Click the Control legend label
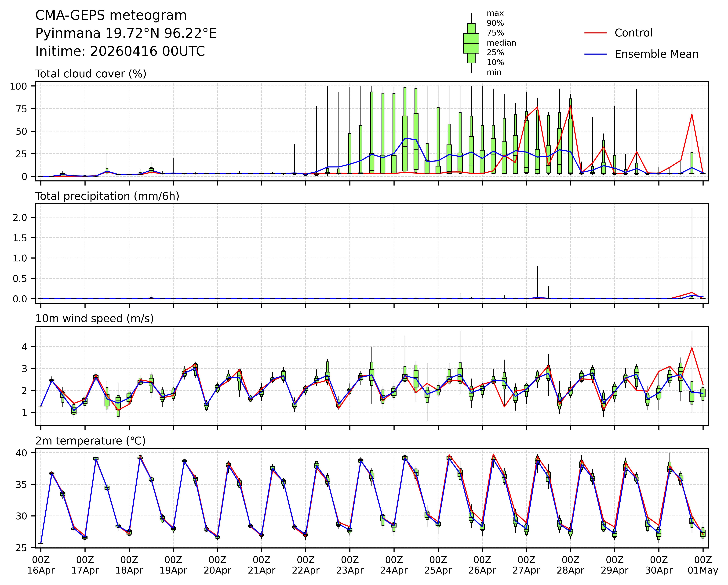This screenshot has width=728, height=585. 633,33
